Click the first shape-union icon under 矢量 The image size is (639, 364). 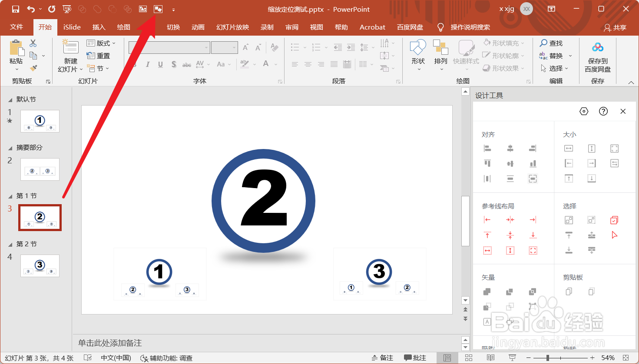click(487, 291)
